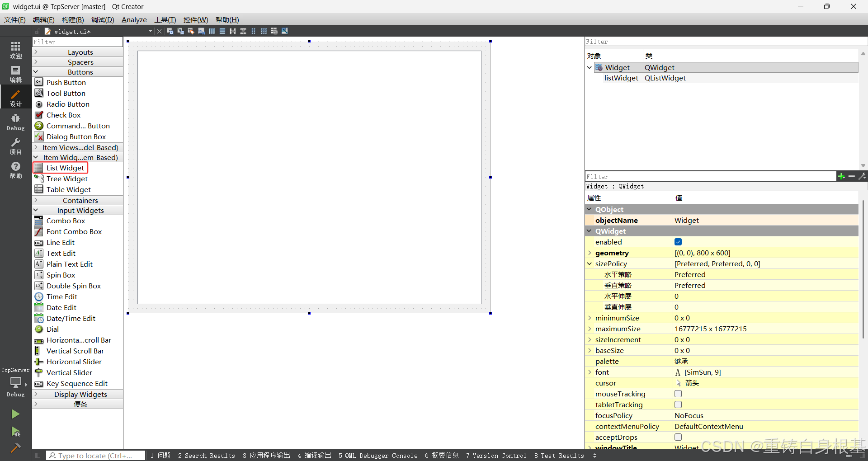
Task: Click the property editor Filter field
Action: click(x=711, y=177)
